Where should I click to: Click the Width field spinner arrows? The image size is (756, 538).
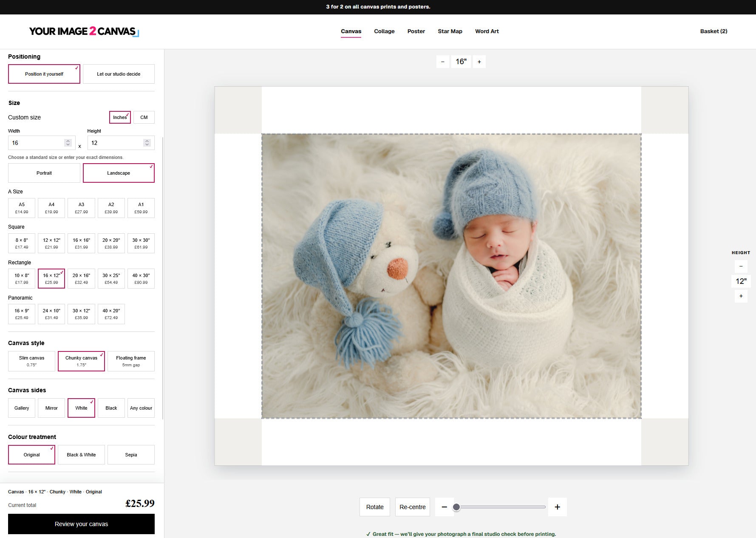(x=68, y=143)
